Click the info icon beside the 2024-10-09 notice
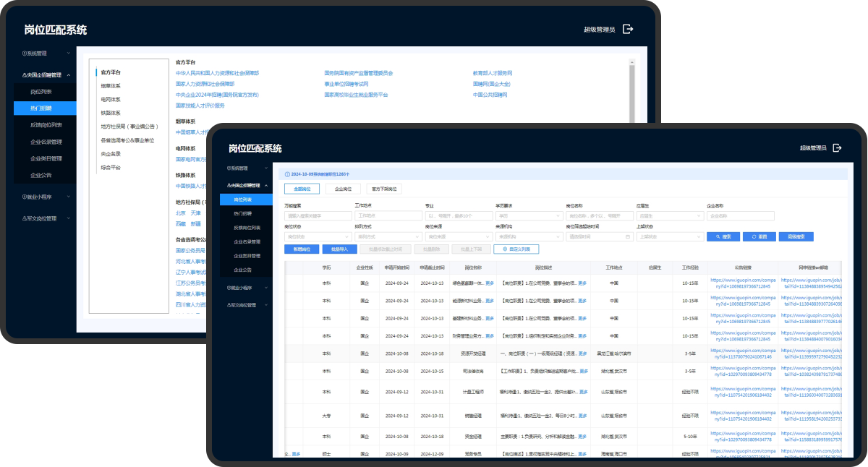The height and width of the screenshot is (467, 868). [287, 174]
